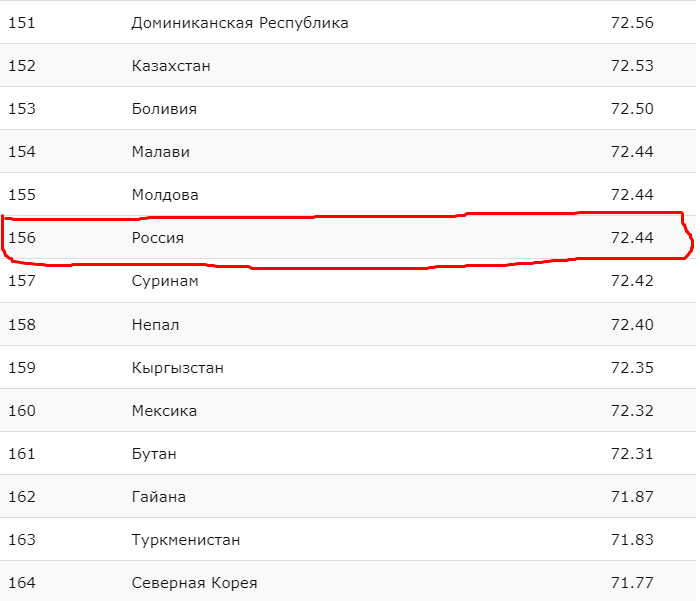The height and width of the screenshot is (601, 700).
Task: Select the Мексика entry
Action: coord(164,411)
